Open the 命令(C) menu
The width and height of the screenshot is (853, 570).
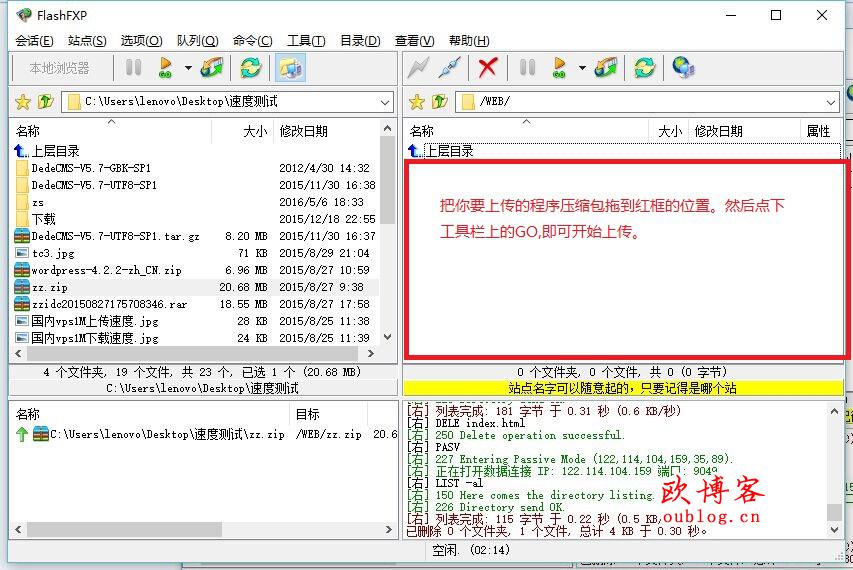[252, 41]
